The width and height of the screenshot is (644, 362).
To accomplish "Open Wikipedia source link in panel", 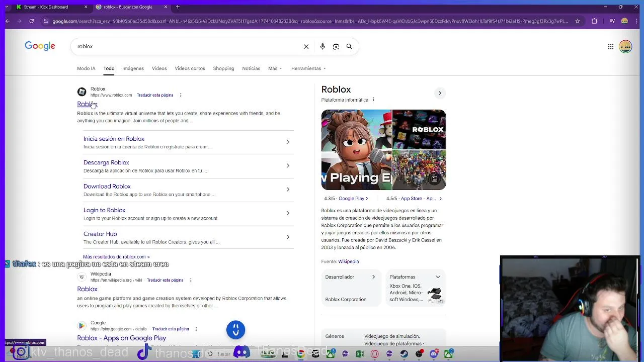I will (x=348, y=261).
